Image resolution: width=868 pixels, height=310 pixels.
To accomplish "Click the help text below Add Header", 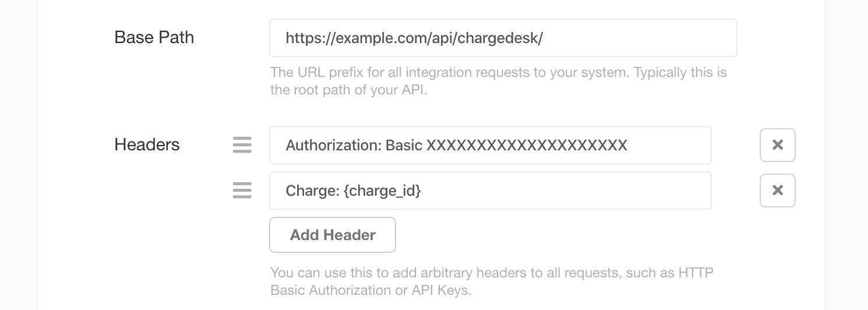I will [x=492, y=273].
